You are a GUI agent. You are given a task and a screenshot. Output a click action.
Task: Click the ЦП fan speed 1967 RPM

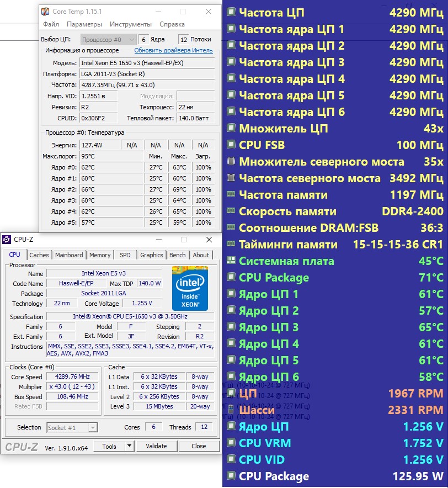416,394
